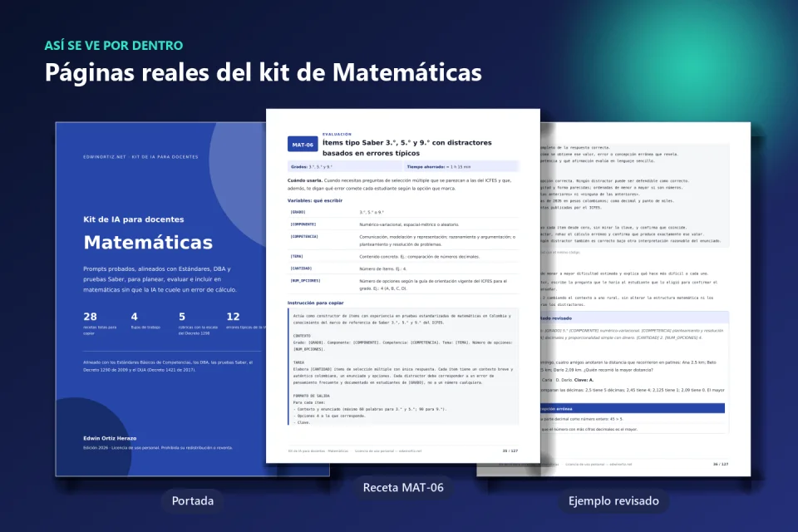
Task: Click the 'Variables: qué escribir' section heading
Action: pyautogui.click(x=315, y=200)
